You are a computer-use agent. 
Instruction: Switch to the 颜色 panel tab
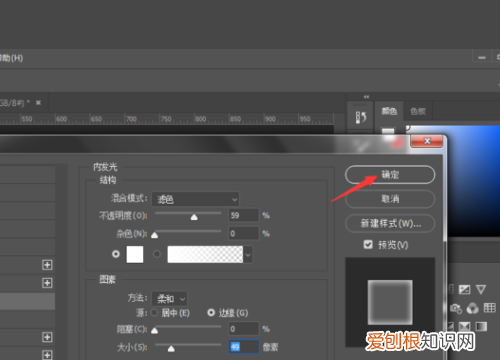tap(389, 111)
